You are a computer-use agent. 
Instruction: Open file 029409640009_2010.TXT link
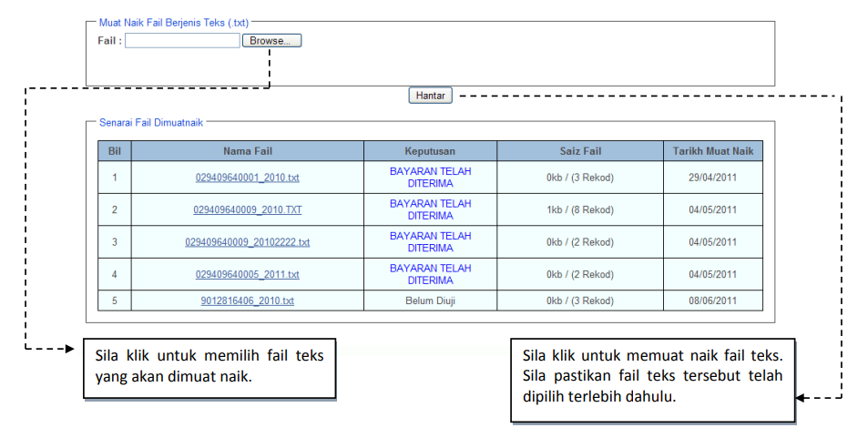tap(248, 209)
